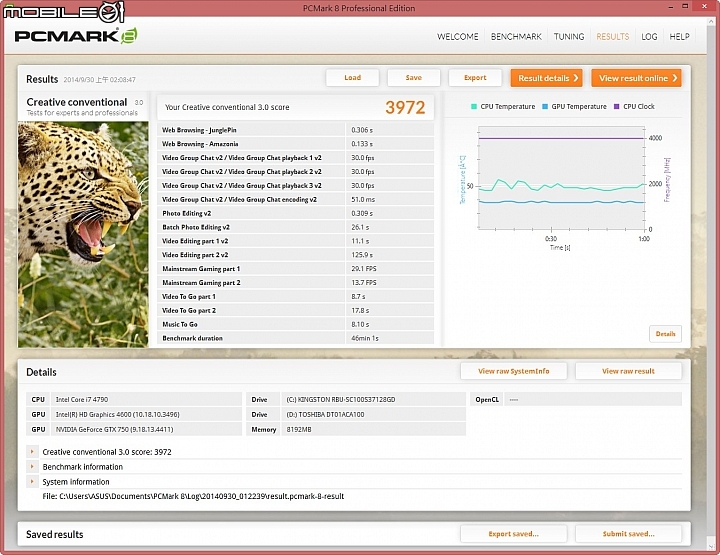Click View raw SystemInfo
The image size is (720, 555).
(513, 371)
